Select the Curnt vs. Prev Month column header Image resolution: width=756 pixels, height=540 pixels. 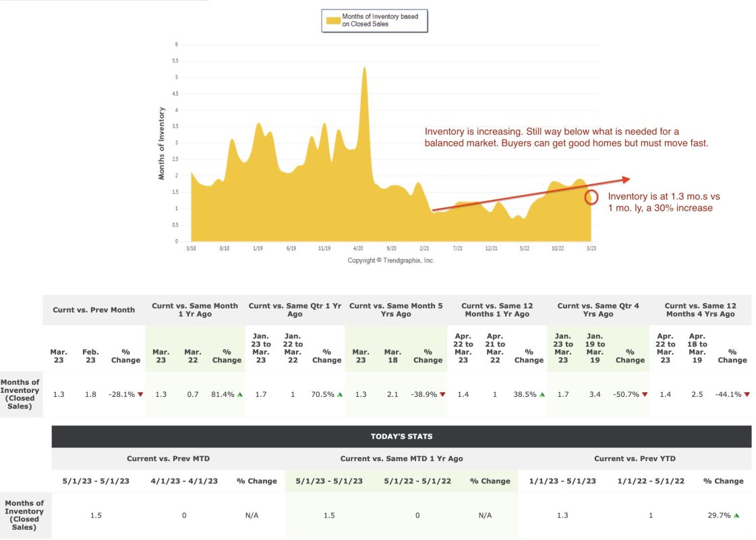tap(94, 310)
